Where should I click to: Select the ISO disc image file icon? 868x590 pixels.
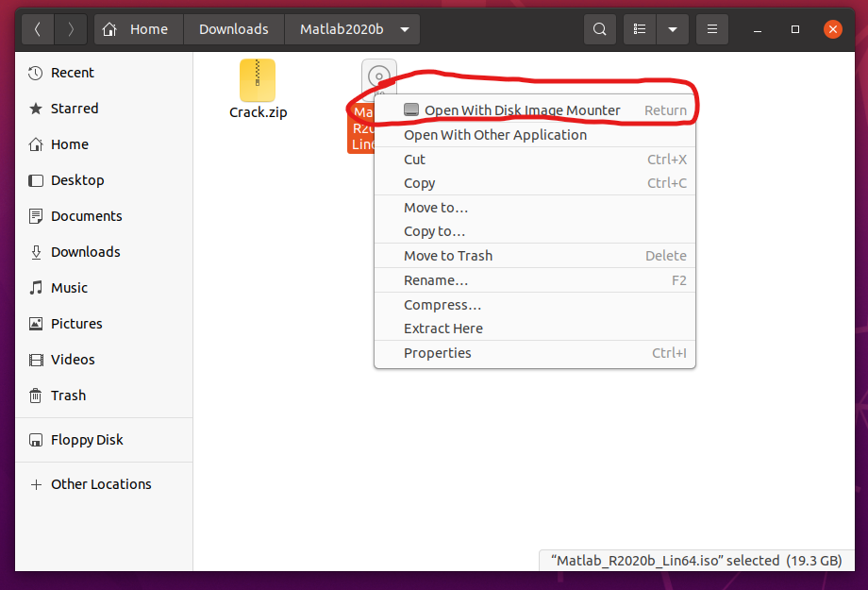(379, 76)
